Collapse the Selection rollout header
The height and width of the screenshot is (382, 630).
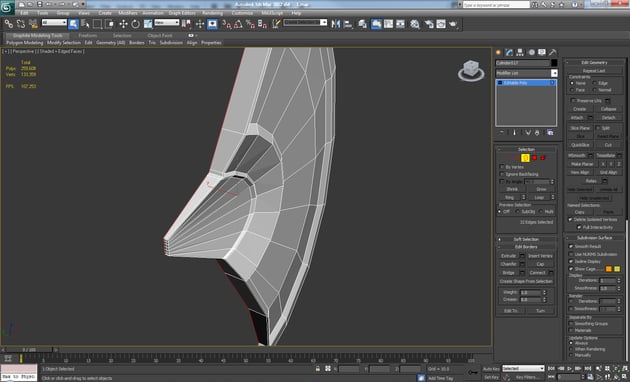tap(526, 149)
